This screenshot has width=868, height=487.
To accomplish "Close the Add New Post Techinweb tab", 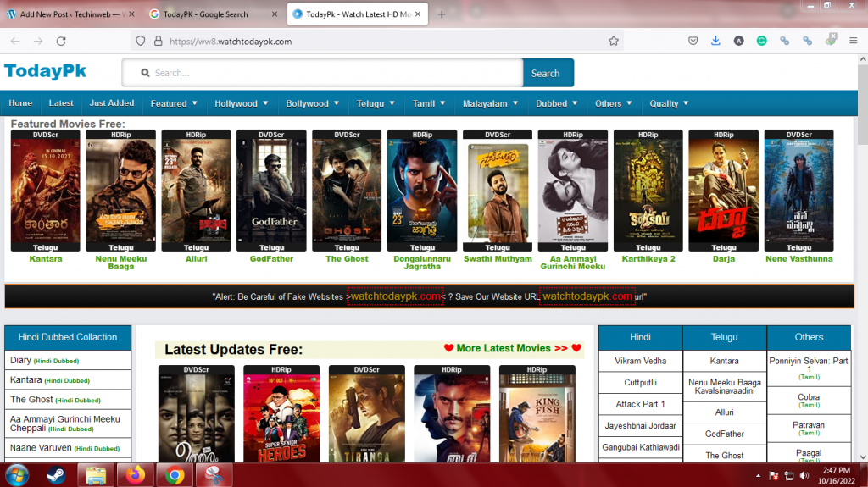I will click(x=131, y=14).
